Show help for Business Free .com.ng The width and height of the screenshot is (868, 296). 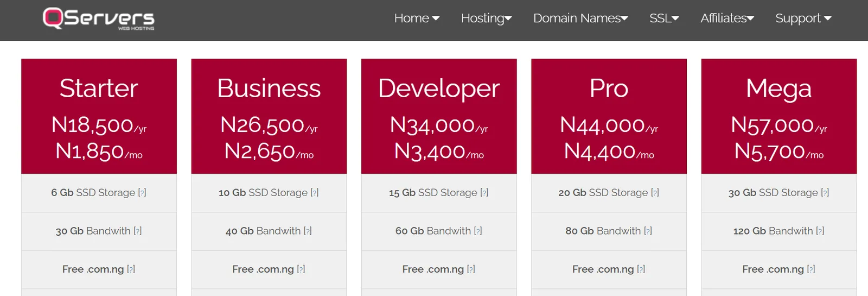pyautogui.click(x=301, y=269)
